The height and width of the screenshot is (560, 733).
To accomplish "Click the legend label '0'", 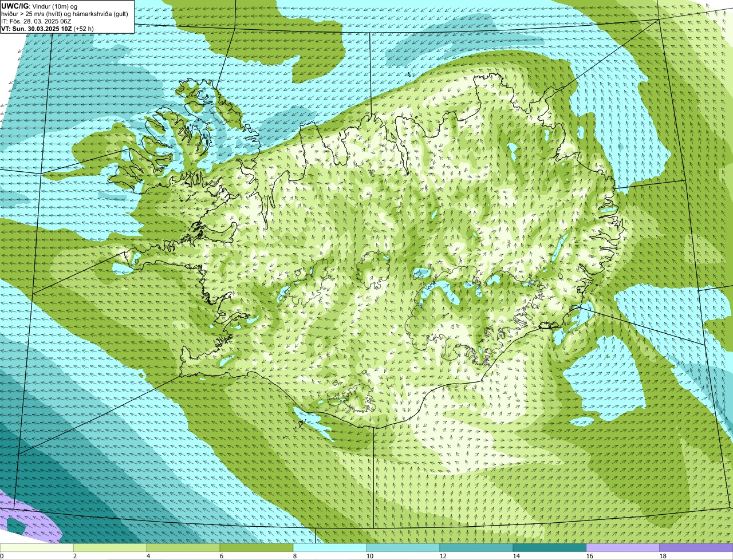I will pyautogui.click(x=2, y=556).
